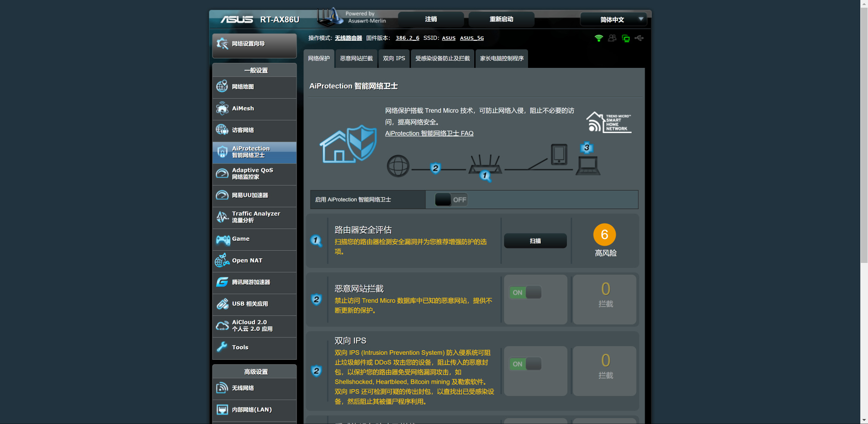
Task: Click the 访客网络 globe icon
Action: pyautogui.click(x=222, y=130)
